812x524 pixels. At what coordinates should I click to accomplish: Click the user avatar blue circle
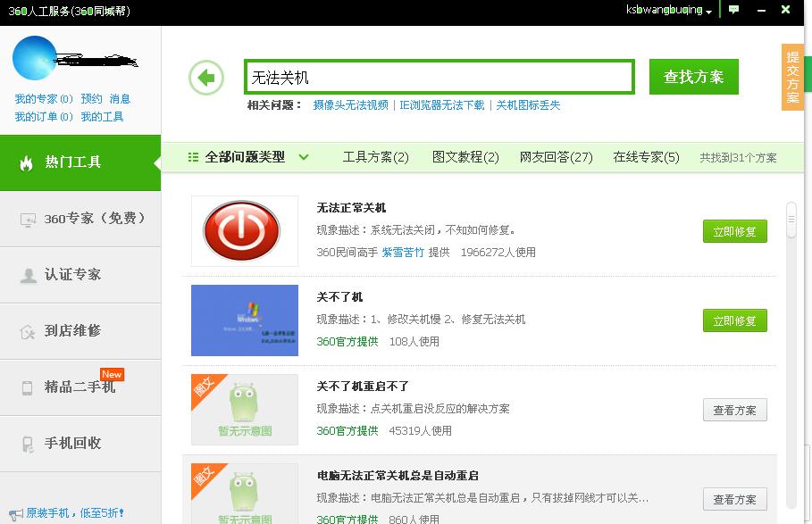pyautogui.click(x=35, y=58)
